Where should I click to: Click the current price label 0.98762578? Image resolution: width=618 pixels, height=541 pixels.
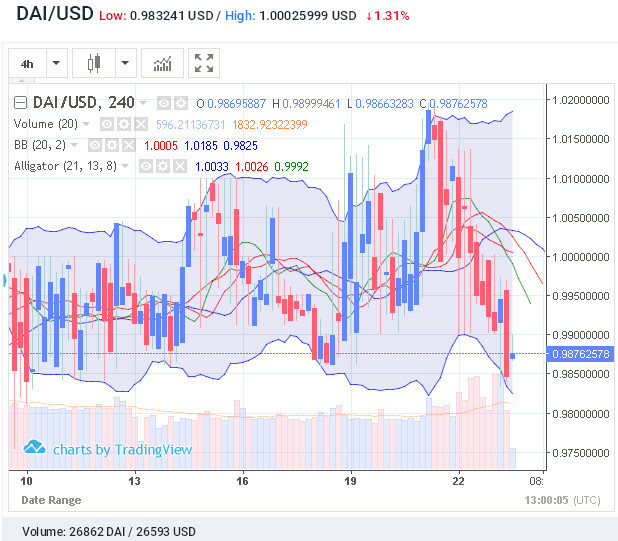[x=580, y=354]
